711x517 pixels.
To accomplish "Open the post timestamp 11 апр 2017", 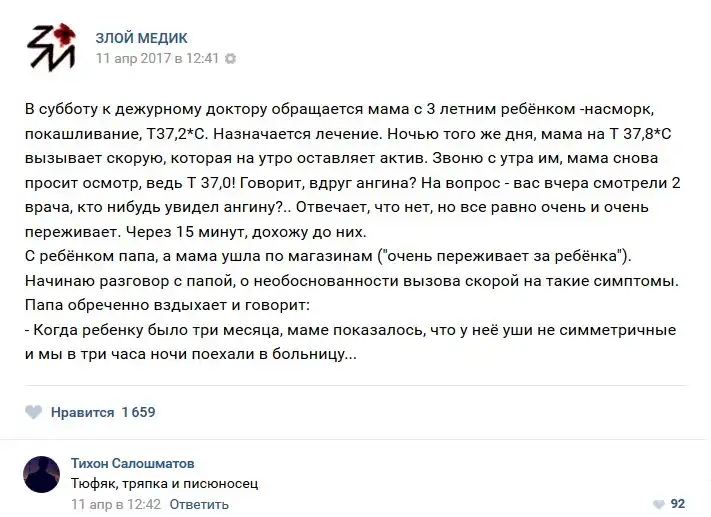I will coord(156,58).
